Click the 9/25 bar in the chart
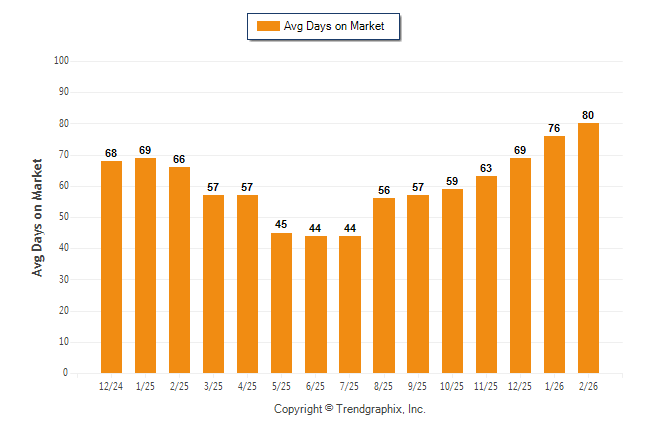 417,284
